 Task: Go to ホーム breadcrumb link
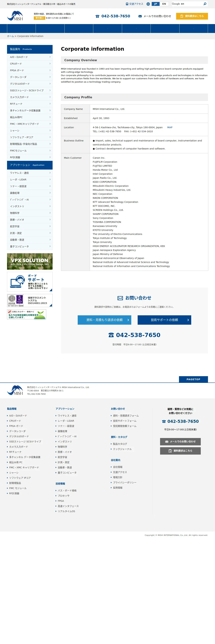[11, 36]
